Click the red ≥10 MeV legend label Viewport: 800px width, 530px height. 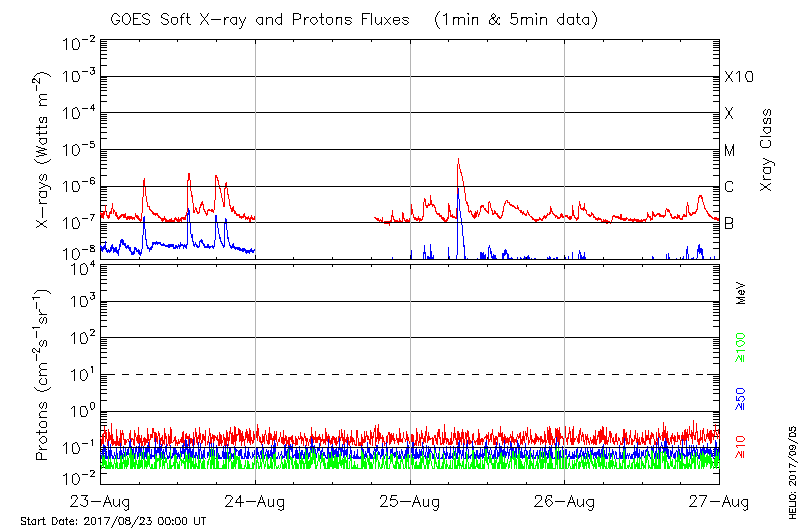tap(741, 446)
